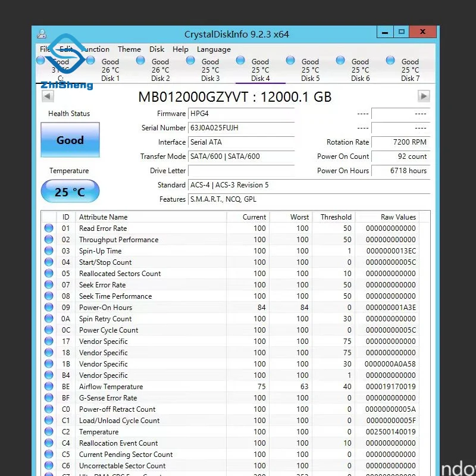
Task: Click the Serial Number field 63J0A025FUJH
Action: [242, 128]
